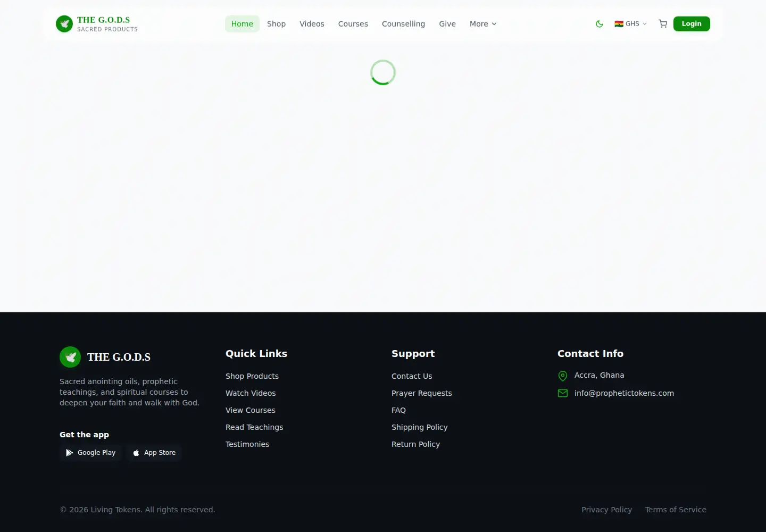Click the dove logo icon in header
766x532 pixels.
[64, 24]
